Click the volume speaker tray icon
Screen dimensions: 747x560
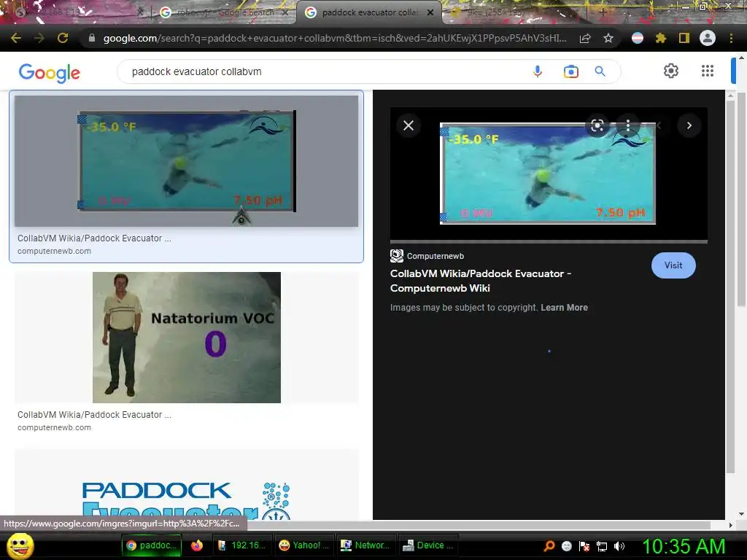pyautogui.click(x=619, y=546)
